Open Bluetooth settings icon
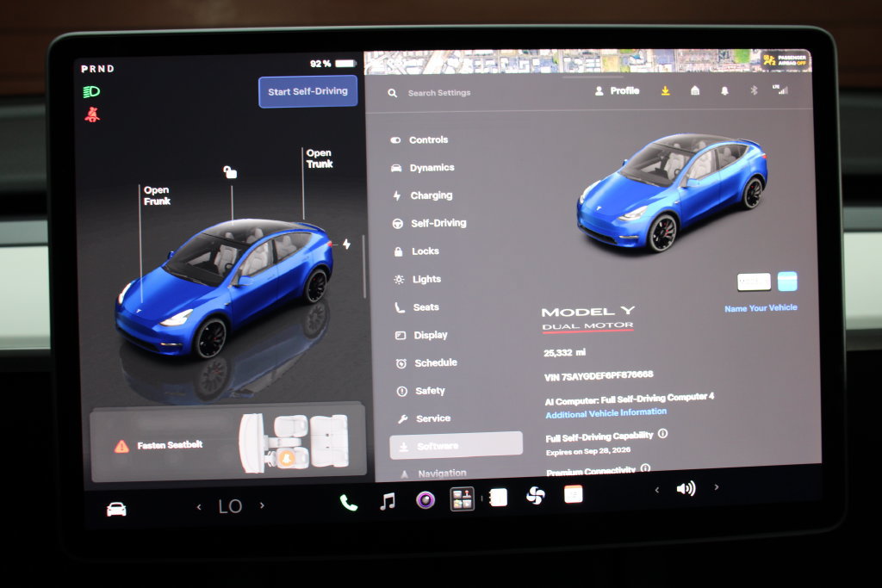Screen dimensions: 882x588 click(754, 90)
